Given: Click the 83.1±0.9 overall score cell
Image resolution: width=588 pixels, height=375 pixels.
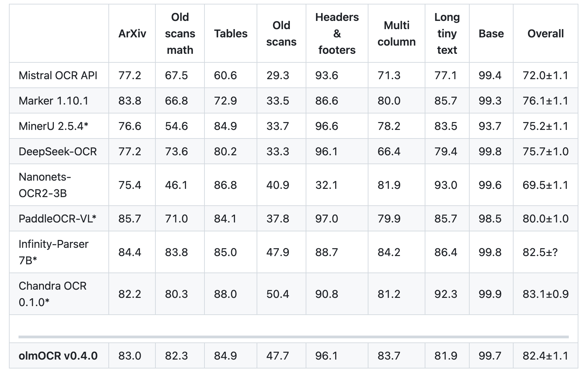Looking at the screenshot, I should (x=545, y=294).
